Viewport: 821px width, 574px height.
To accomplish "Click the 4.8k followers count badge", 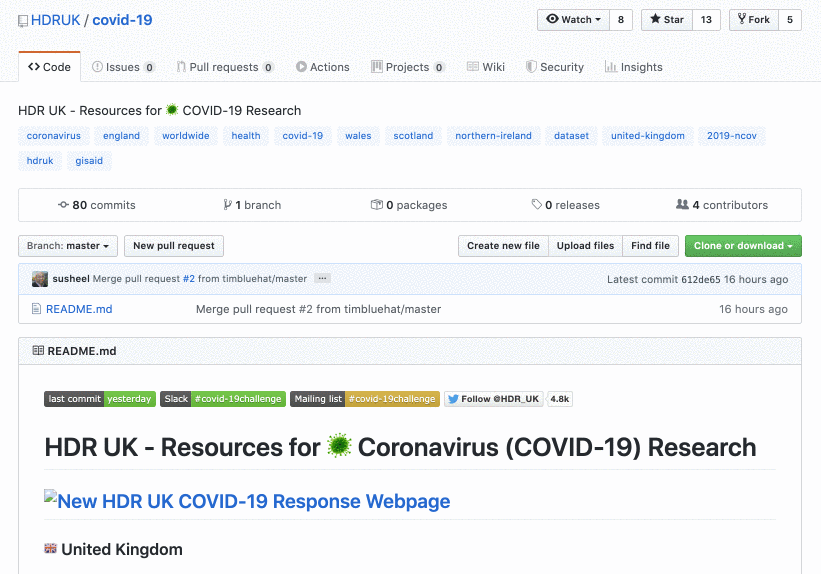I will (560, 399).
